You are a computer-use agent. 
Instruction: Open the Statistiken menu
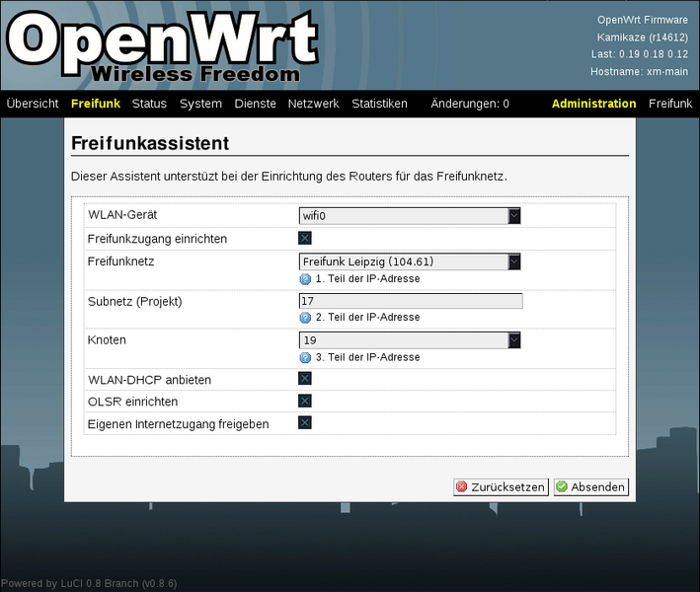pyautogui.click(x=379, y=104)
